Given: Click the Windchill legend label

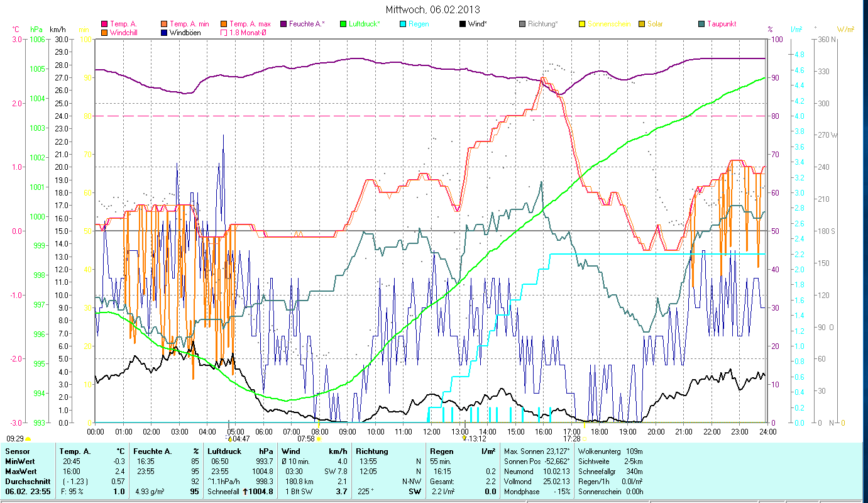Looking at the screenshot, I should coord(124,32).
